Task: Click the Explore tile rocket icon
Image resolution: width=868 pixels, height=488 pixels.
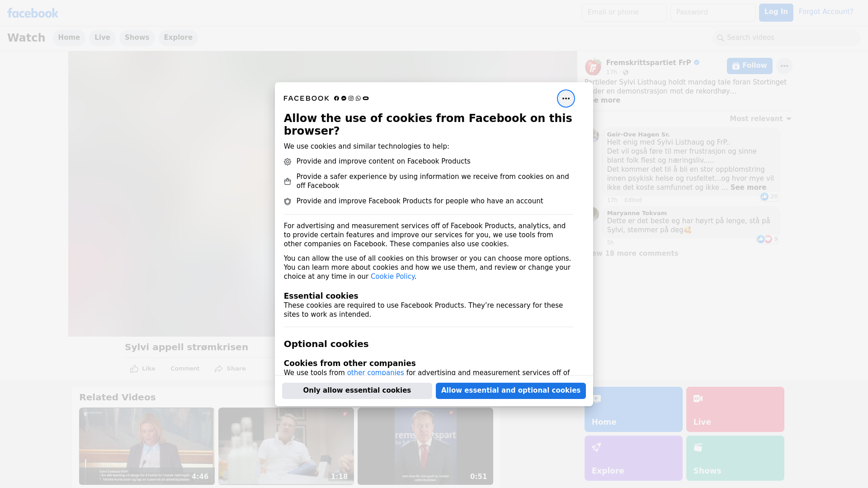Action: click(596, 447)
